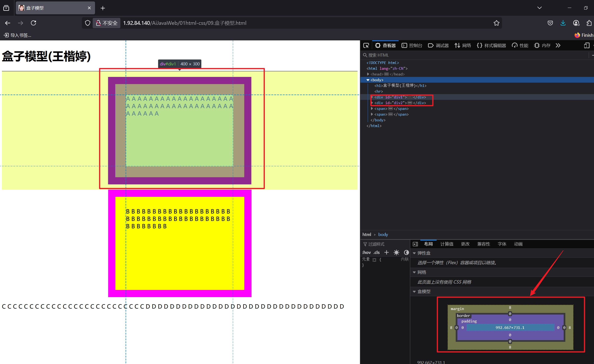
Task: Open the downloads panel
Action: coord(563,23)
